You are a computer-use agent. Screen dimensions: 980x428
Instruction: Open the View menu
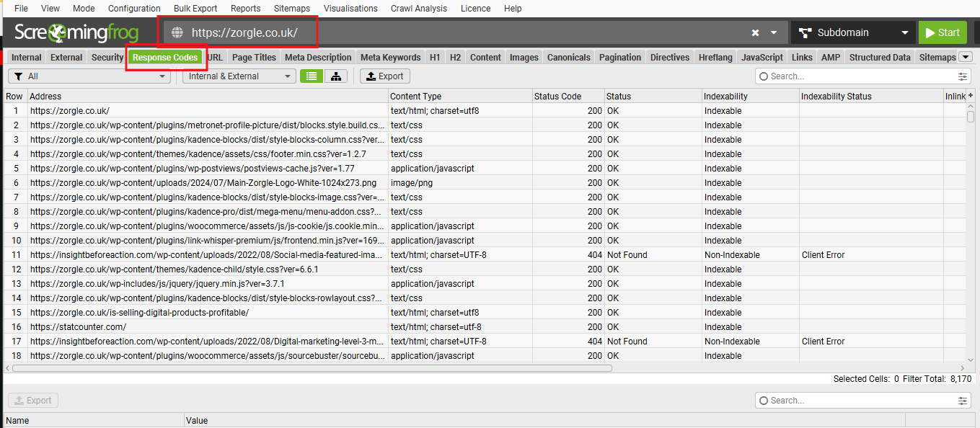50,9
